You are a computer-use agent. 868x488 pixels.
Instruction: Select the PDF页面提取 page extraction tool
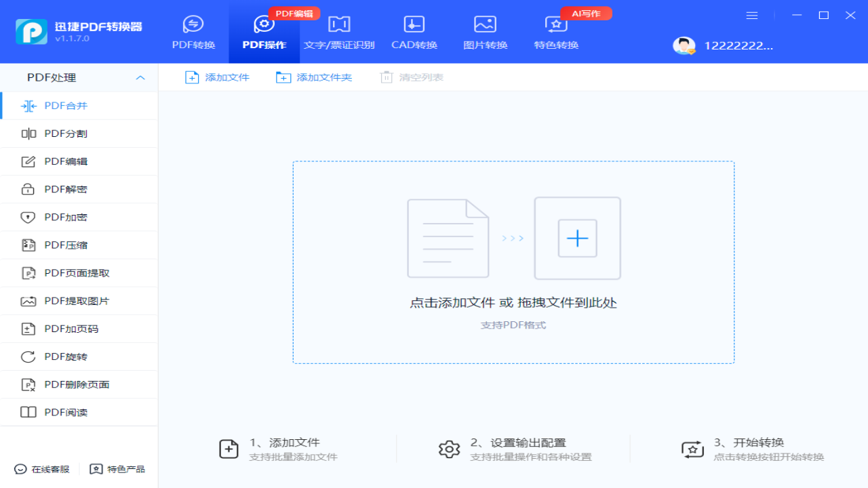pos(75,272)
